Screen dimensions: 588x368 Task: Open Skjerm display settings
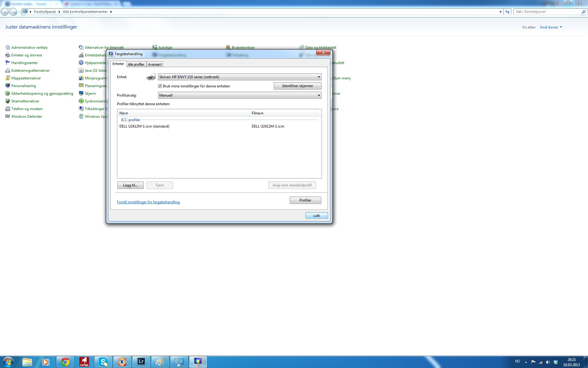[87, 94]
